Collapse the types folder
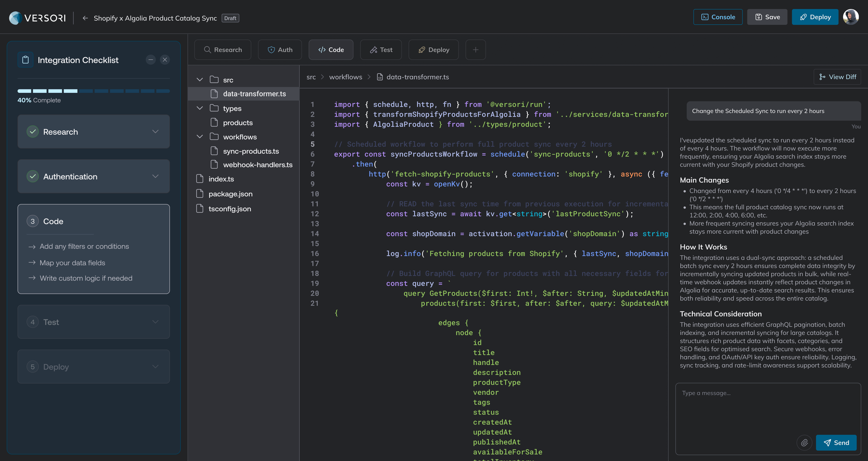Image resolution: width=868 pixels, height=461 pixels. click(x=200, y=108)
